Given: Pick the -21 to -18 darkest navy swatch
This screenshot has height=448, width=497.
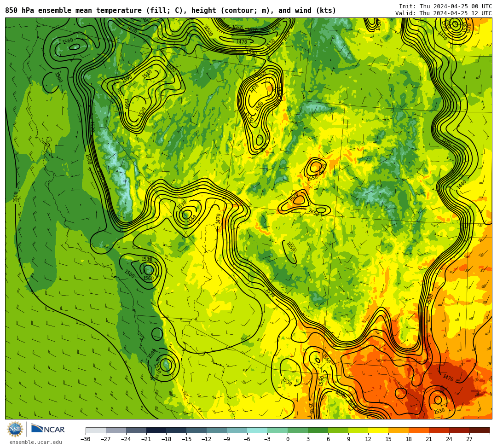Looking at the screenshot, I should click(156, 430).
